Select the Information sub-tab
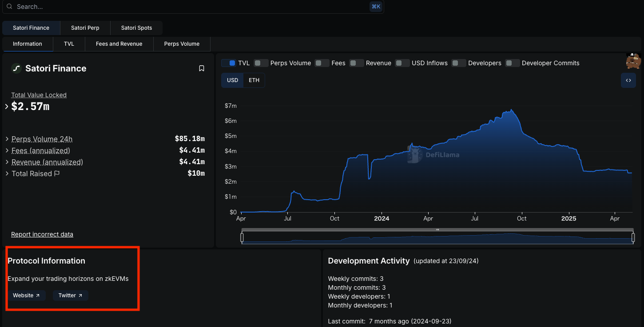The height and width of the screenshot is (327, 644). click(28, 44)
